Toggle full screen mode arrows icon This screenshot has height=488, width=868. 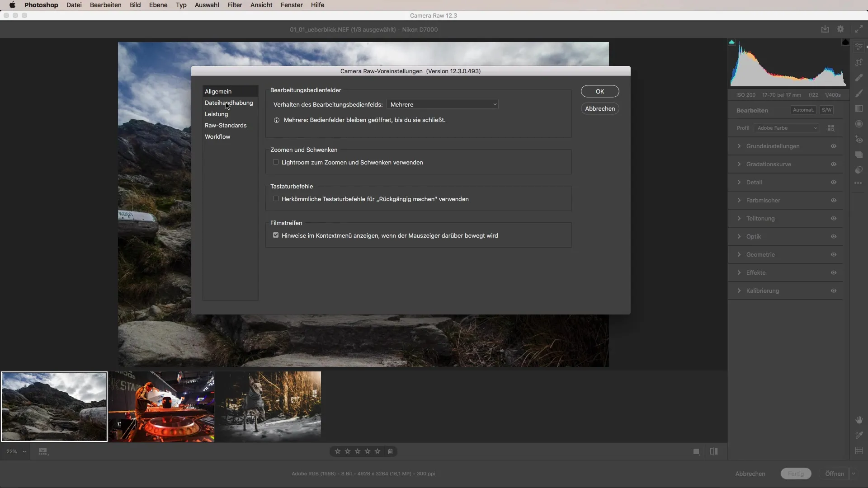859,29
